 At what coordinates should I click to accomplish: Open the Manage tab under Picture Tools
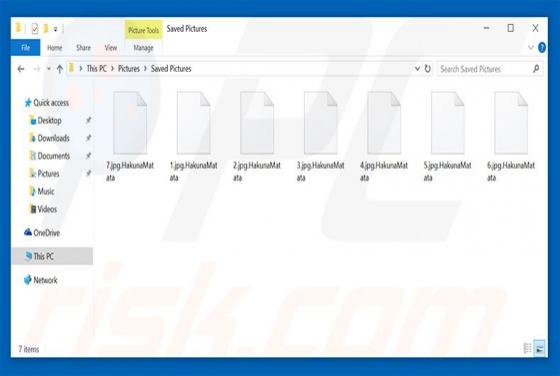point(143,47)
